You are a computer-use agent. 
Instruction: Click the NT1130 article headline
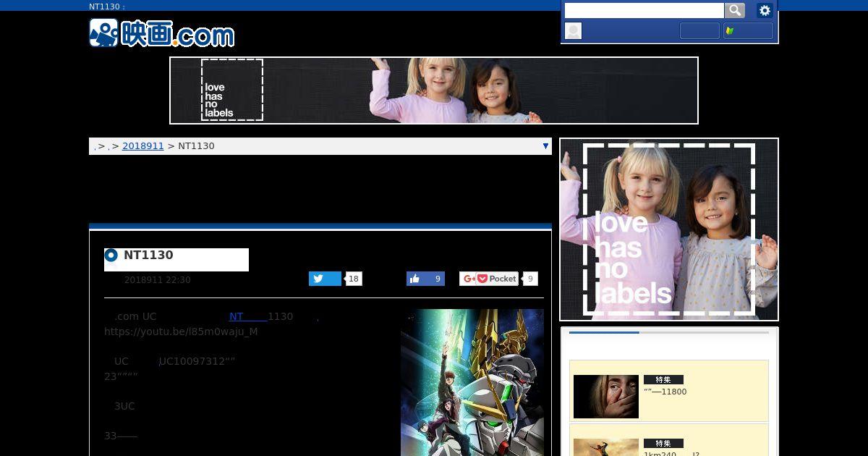coord(148,255)
